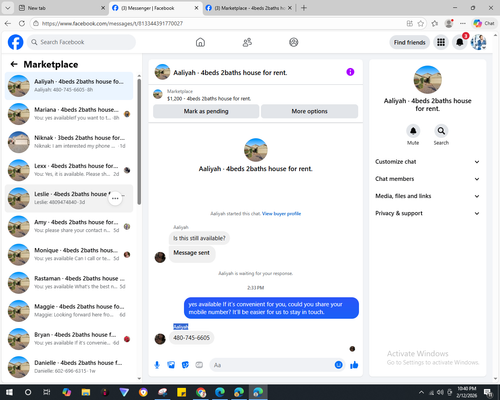
Task: Open the Home feed icon
Action: coord(200,42)
